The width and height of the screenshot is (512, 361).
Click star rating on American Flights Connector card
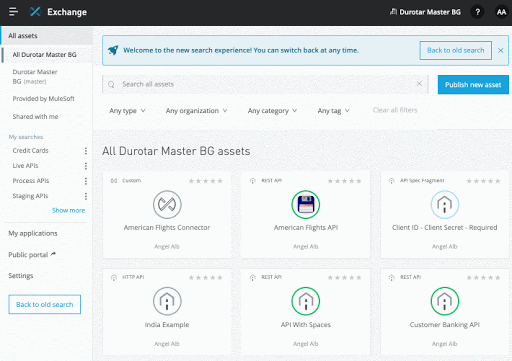pos(206,181)
